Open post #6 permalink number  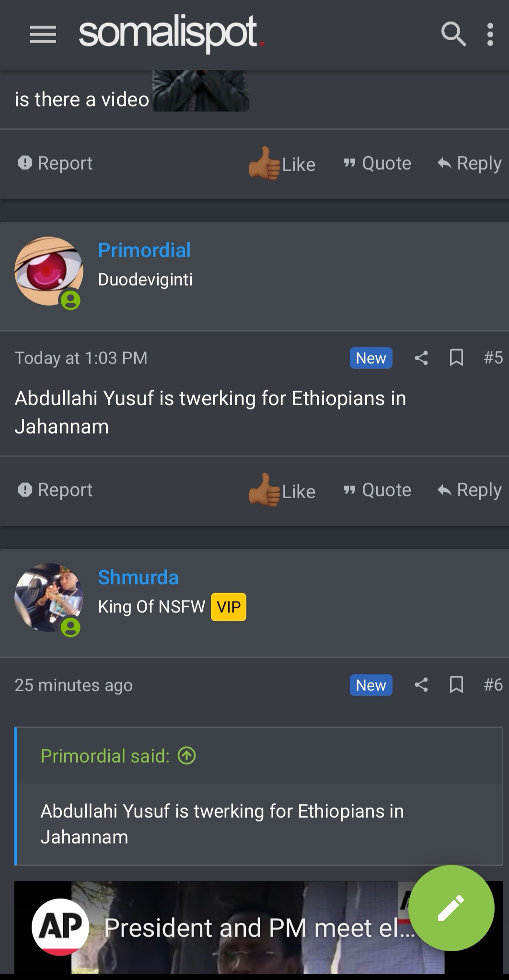tap(493, 685)
